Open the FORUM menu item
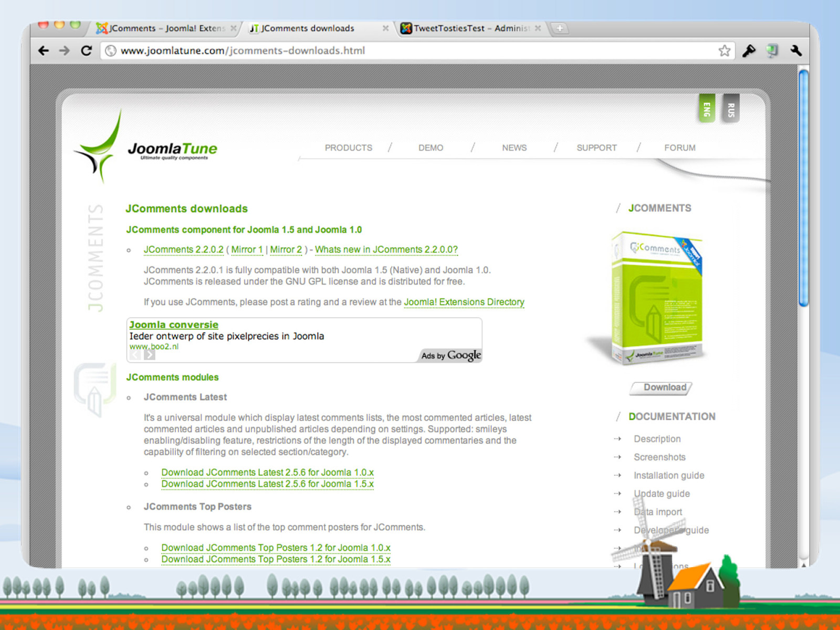This screenshot has height=630, width=840. pyautogui.click(x=679, y=148)
